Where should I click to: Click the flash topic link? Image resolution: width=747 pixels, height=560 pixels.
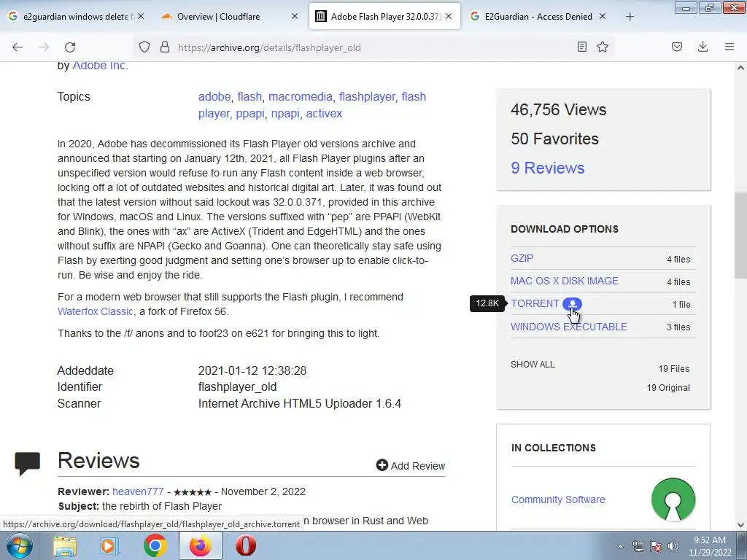[249, 97]
